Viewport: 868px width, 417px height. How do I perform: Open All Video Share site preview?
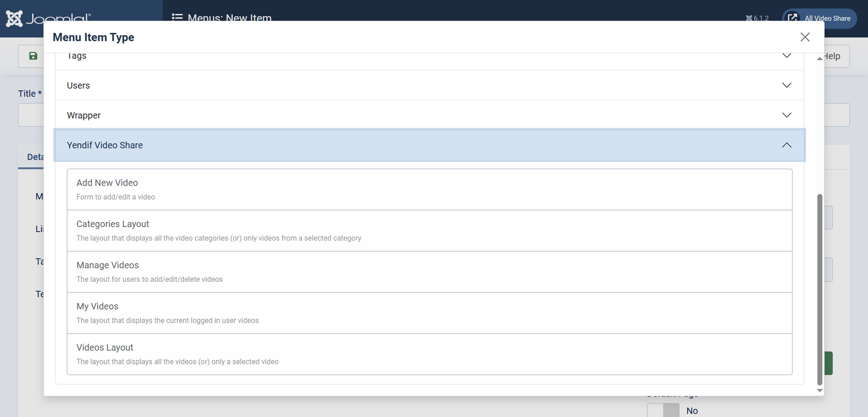(x=820, y=18)
